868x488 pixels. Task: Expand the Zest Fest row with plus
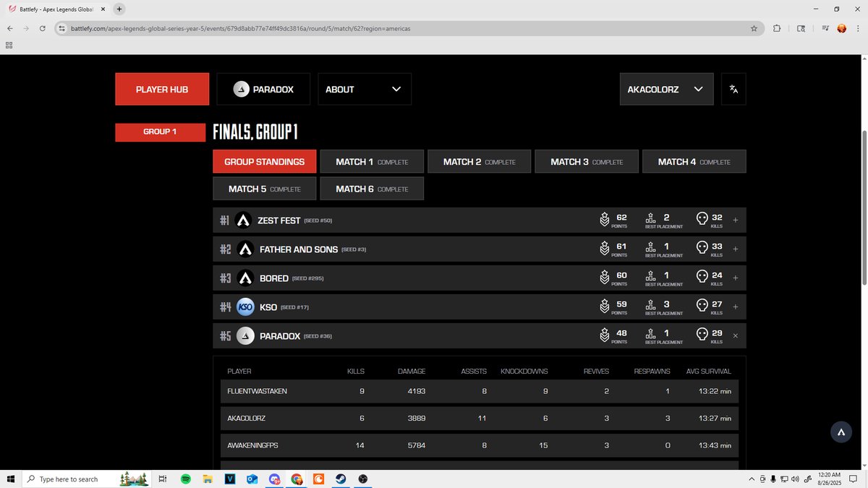click(736, 220)
